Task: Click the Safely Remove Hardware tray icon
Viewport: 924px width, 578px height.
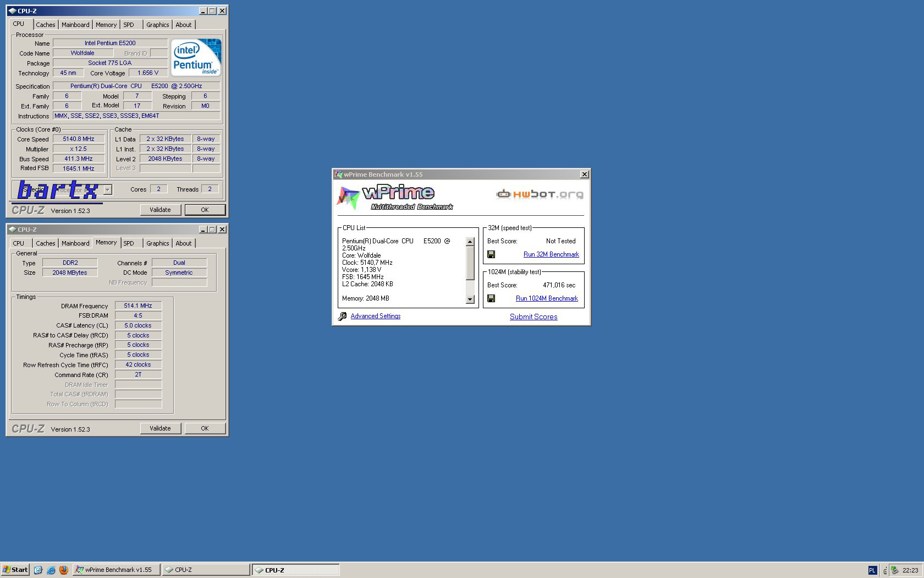Action: coord(894,570)
